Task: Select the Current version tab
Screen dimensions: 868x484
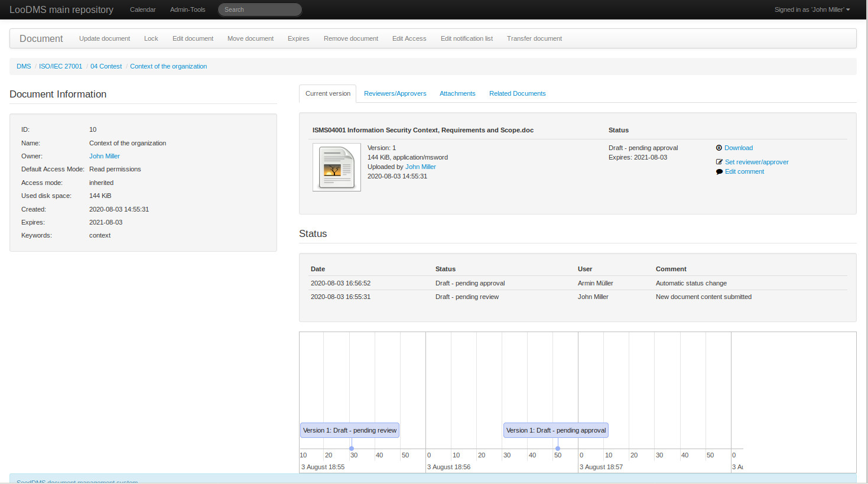Action: [328, 93]
